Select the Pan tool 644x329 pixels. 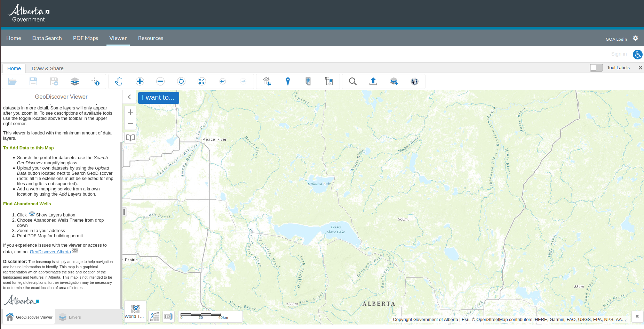coord(119,81)
